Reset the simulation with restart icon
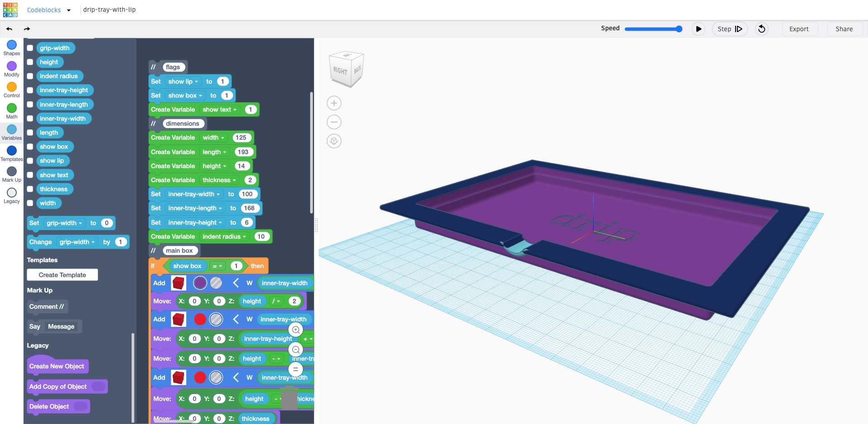868x424 pixels. point(762,29)
